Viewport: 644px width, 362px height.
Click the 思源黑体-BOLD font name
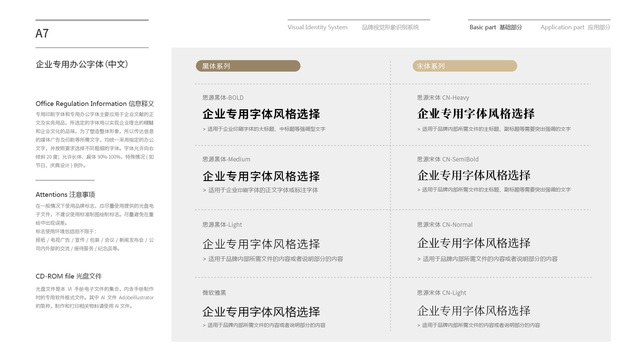click(x=223, y=98)
